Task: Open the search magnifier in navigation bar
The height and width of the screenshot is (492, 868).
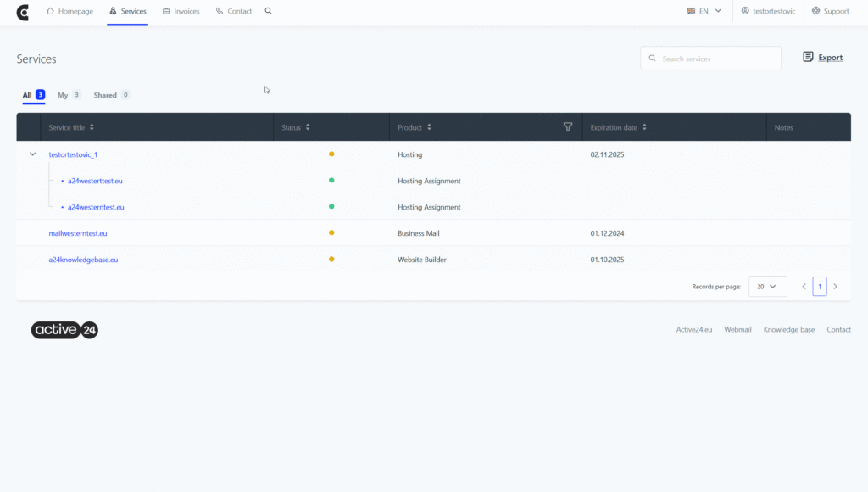Action: (x=269, y=11)
